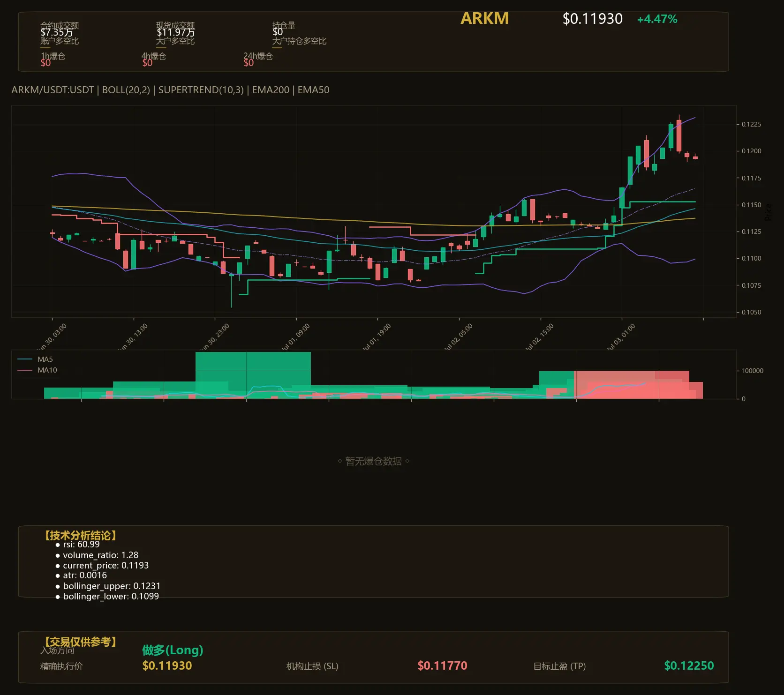Click the $0.11930 value beside 精确执行价
The image size is (784, 695).
(167, 666)
